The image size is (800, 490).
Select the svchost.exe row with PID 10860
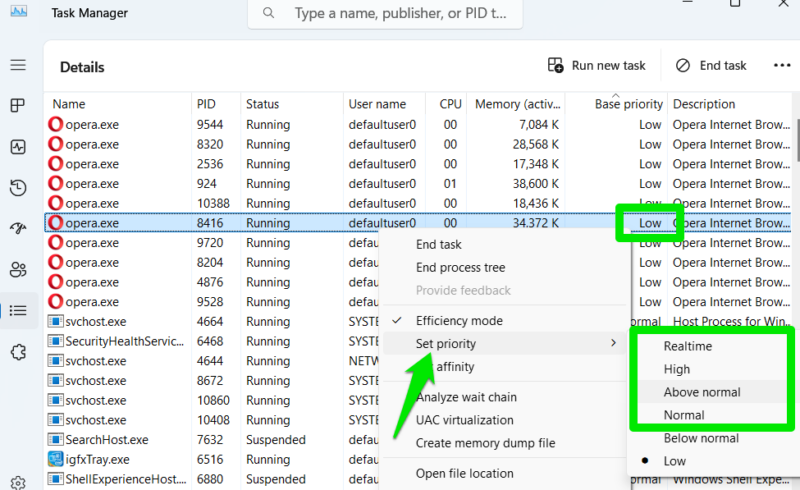pos(212,400)
